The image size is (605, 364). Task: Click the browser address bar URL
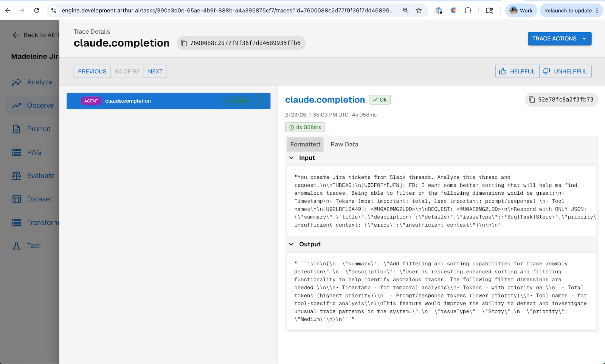(x=228, y=11)
